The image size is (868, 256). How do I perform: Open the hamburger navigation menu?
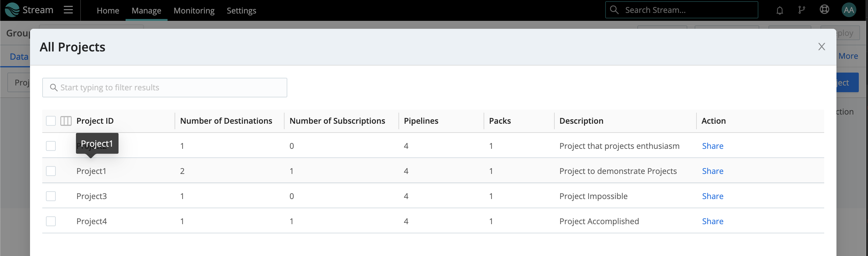pyautogui.click(x=68, y=10)
